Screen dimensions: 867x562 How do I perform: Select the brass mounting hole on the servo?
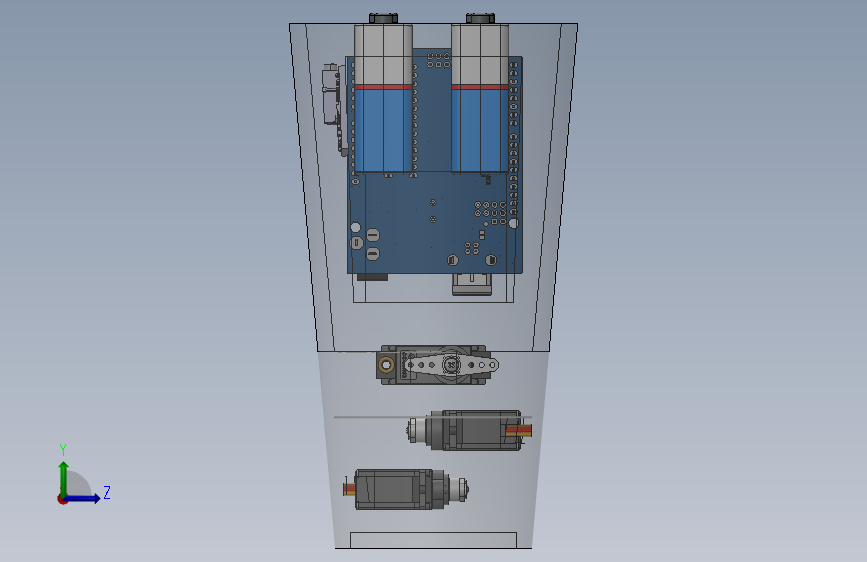[386, 365]
